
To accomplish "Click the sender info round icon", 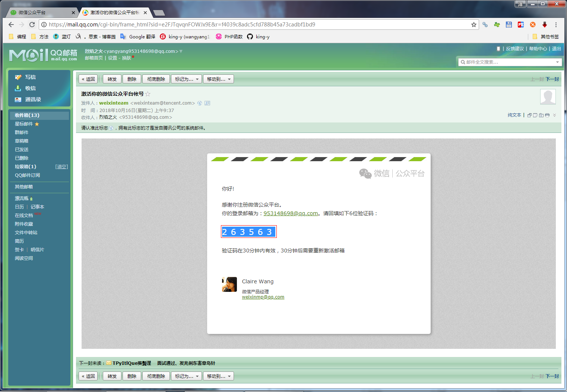I will click(200, 103).
